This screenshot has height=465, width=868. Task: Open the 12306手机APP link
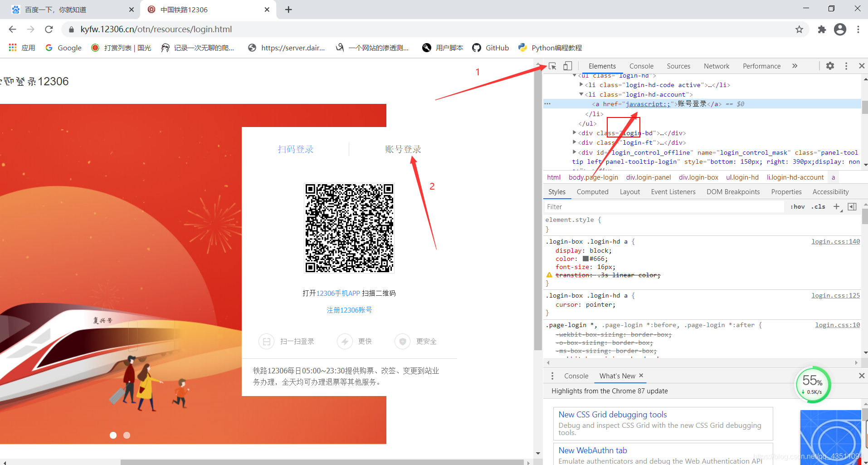pos(338,294)
